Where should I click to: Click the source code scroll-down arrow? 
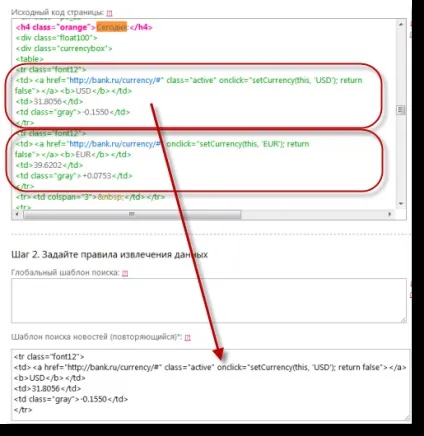(401, 204)
